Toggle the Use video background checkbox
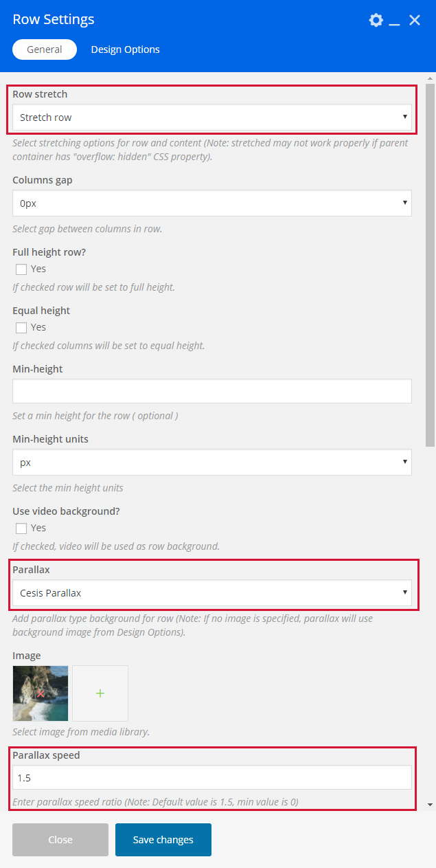 [x=21, y=528]
